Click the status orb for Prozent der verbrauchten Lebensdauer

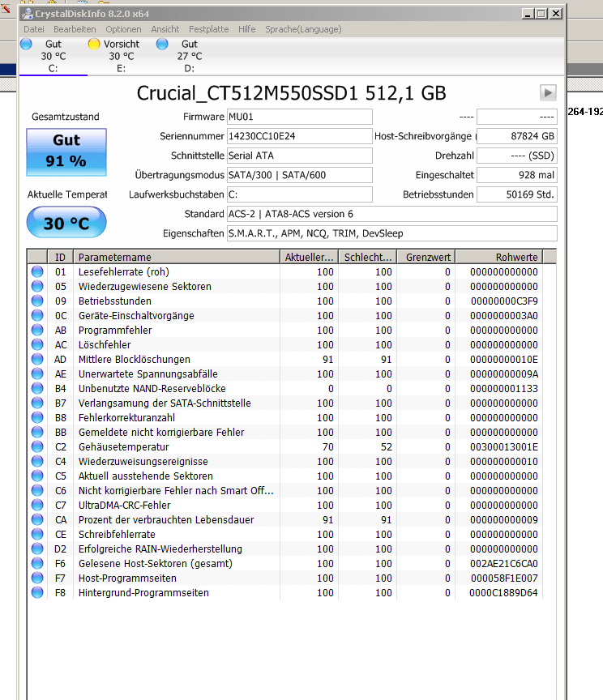click(37, 519)
